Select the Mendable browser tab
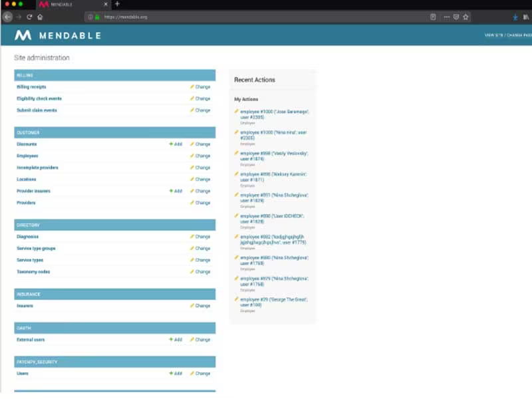Viewport: 532px width, 399px height. (x=73, y=5)
